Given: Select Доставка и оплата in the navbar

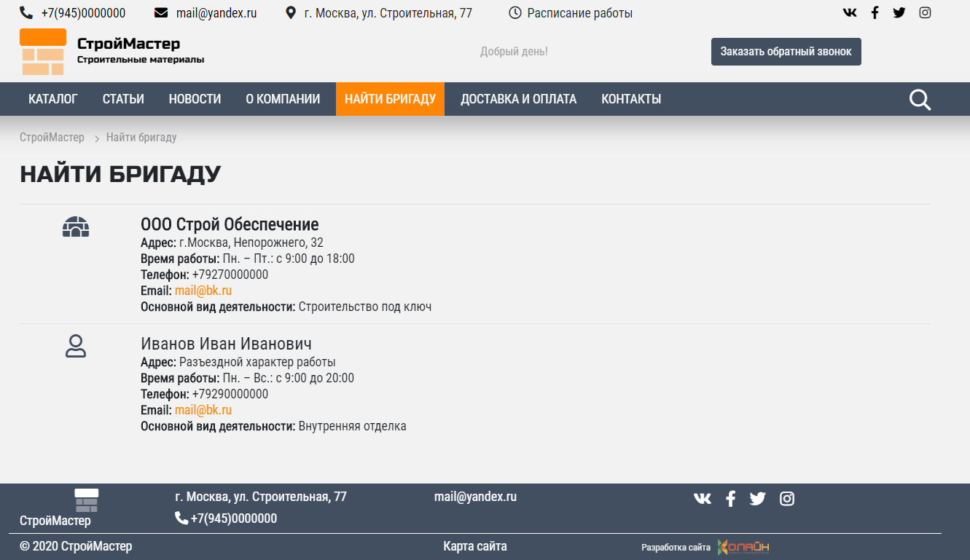Looking at the screenshot, I should (518, 99).
